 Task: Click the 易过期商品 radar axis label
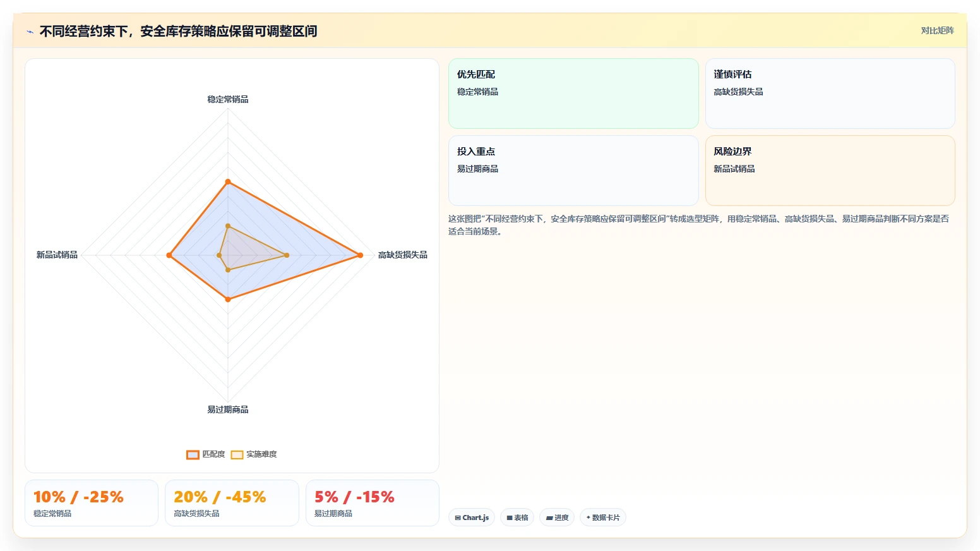[228, 409]
